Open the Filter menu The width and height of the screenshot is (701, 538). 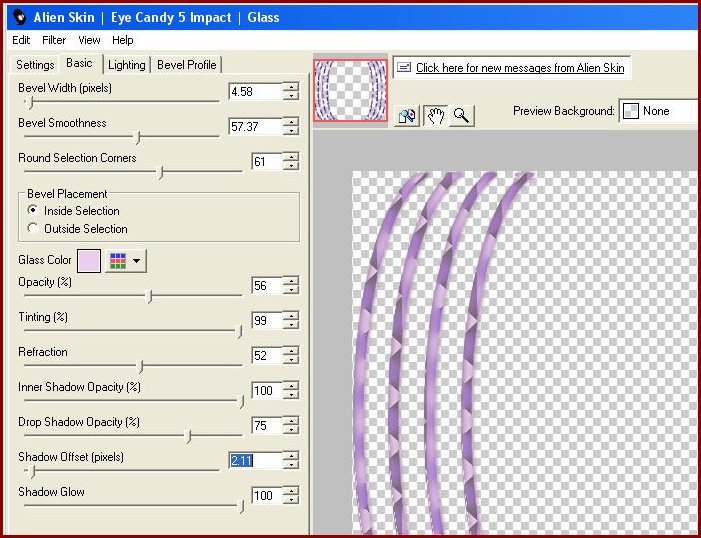point(54,40)
